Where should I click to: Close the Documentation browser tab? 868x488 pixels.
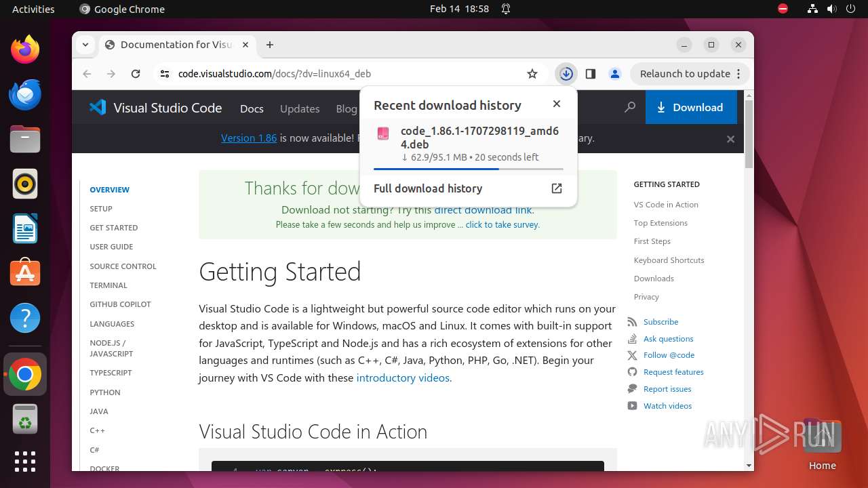click(245, 45)
